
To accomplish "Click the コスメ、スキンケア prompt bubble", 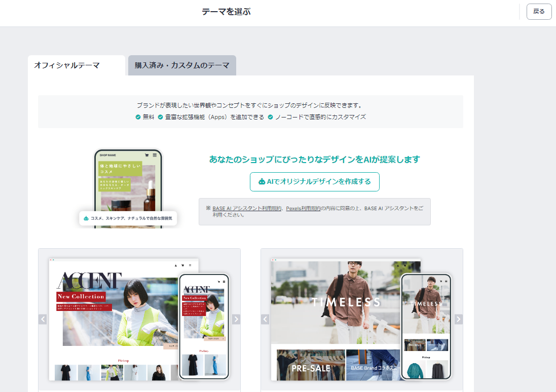I will pos(128,218).
